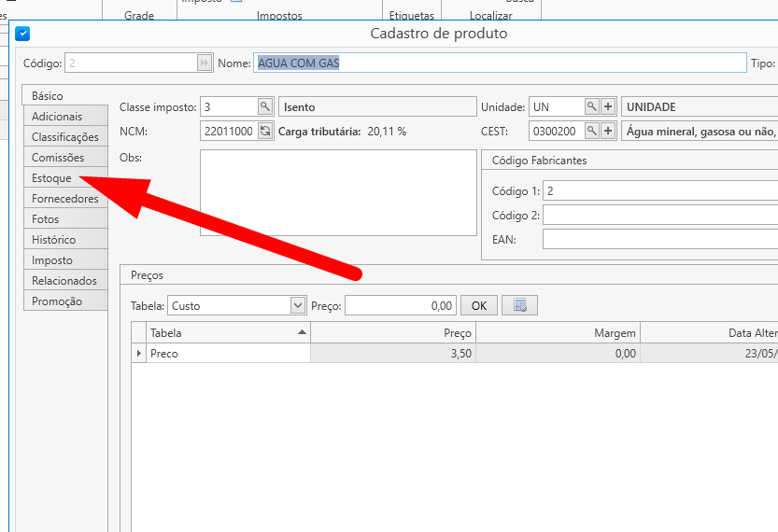Click the Nome field with AGUA COM GAS
Image resolution: width=778 pixels, height=532 pixels.
pyautogui.click(x=499, y=63)
